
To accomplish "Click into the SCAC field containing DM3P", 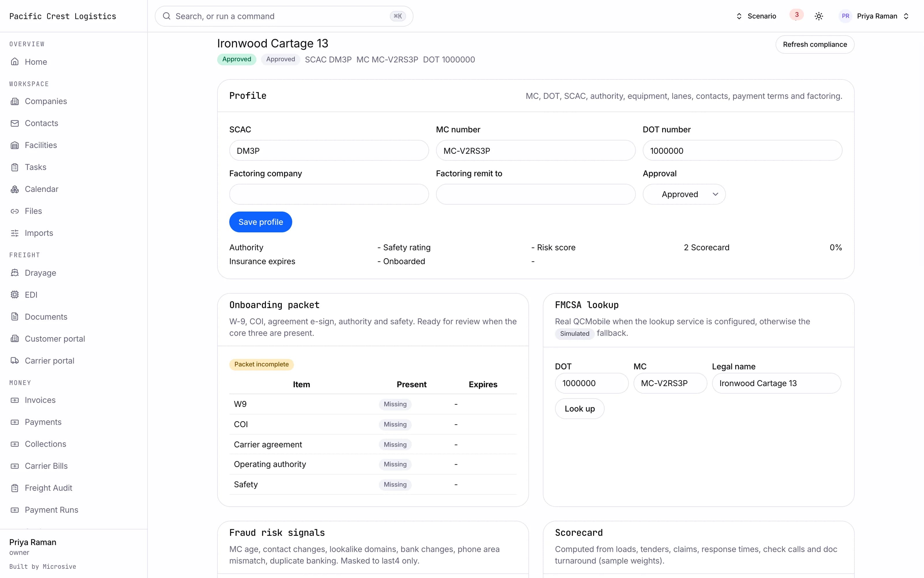I will [329, 151].
